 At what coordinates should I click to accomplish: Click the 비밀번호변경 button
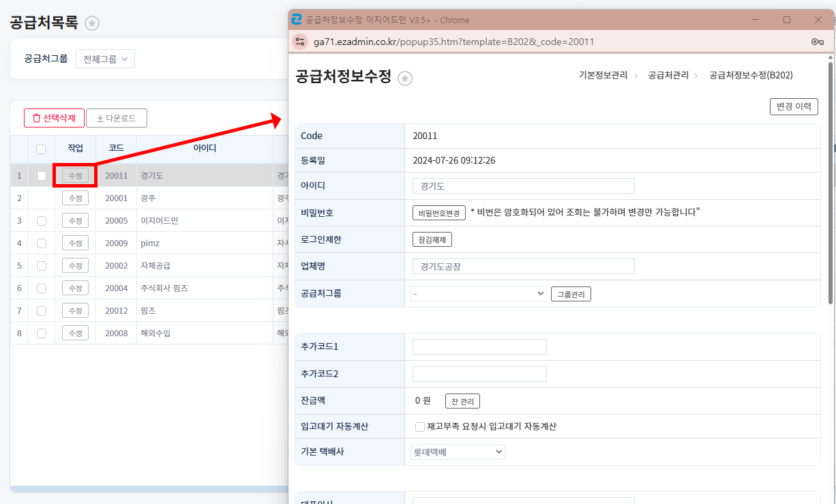tap(438, 213)
